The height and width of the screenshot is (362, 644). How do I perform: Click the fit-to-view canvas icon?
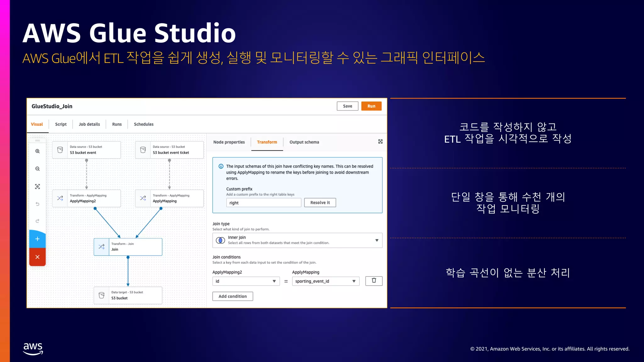(37, 187)
